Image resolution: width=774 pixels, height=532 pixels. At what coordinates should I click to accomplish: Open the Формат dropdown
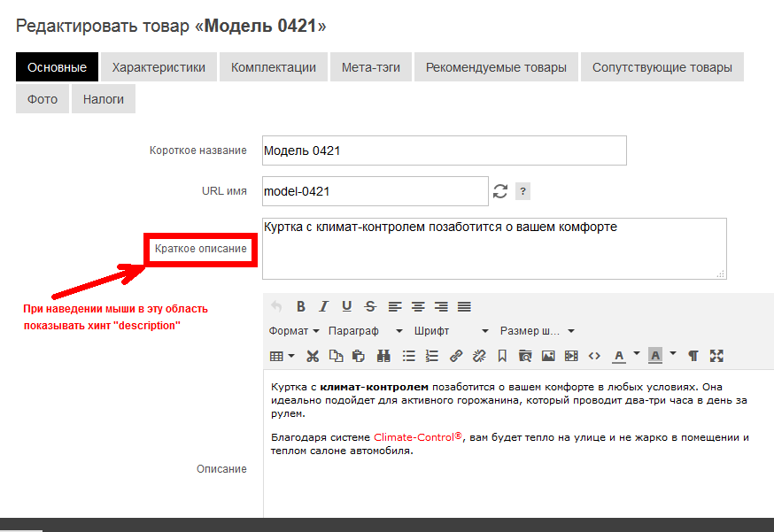[294, 331]
